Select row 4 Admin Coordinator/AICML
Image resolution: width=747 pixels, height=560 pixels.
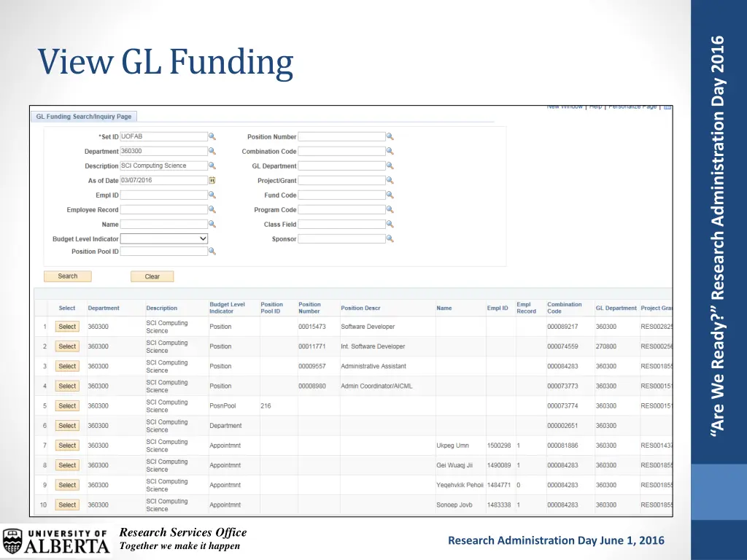(x=67, y=386)
